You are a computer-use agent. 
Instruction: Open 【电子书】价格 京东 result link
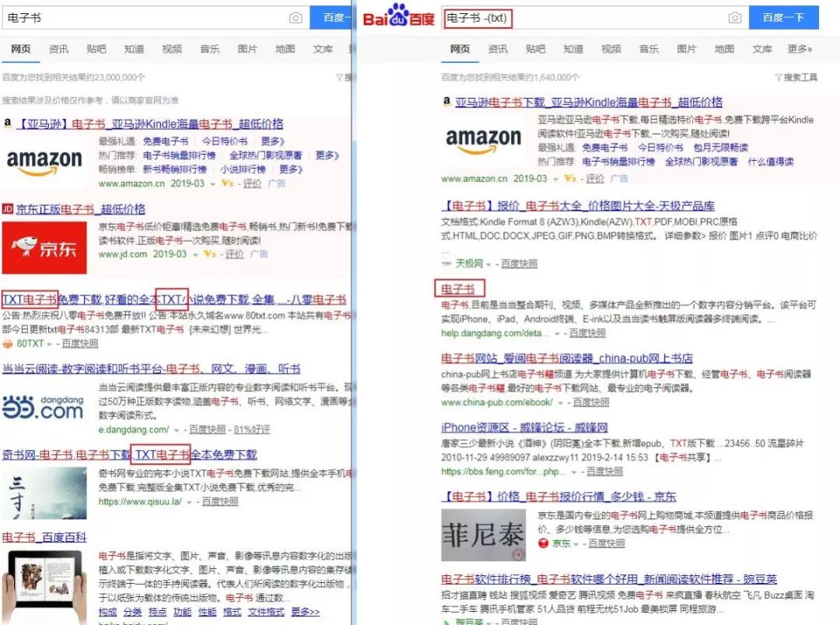click(558, 497)
